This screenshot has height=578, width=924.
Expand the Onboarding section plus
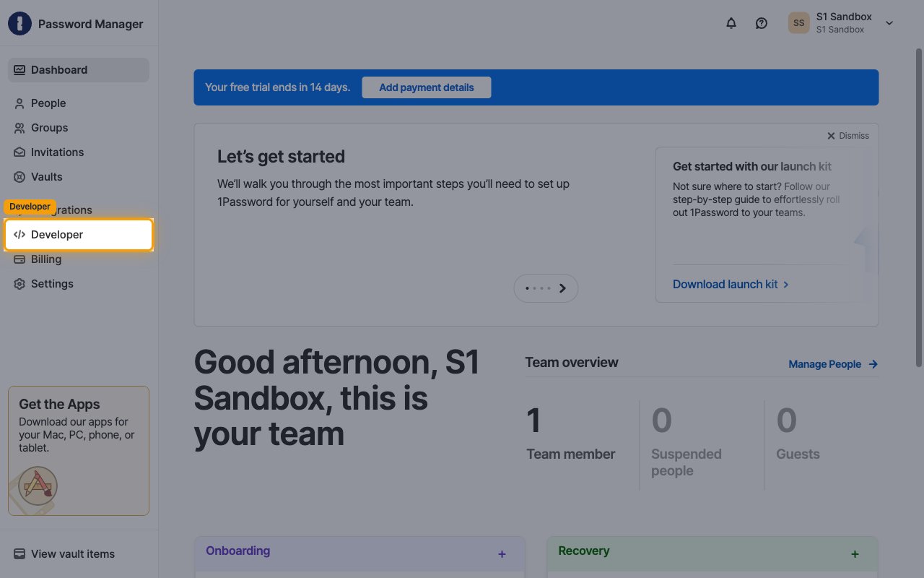point(502,554)
